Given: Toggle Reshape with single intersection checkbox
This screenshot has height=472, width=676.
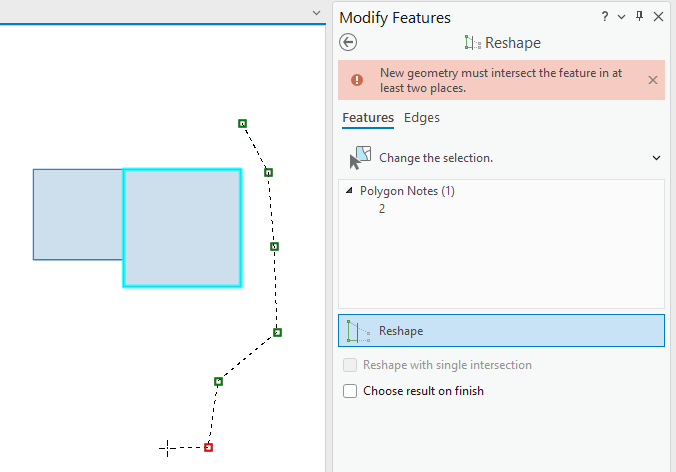Looking at the screenshot, I should tap(350, 365).
